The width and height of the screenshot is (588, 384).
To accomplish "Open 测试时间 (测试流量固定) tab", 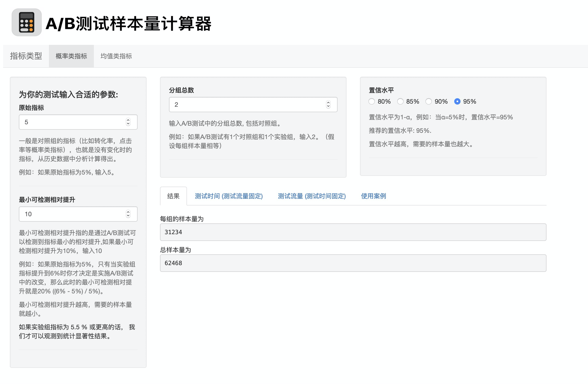I will point(228,196).
